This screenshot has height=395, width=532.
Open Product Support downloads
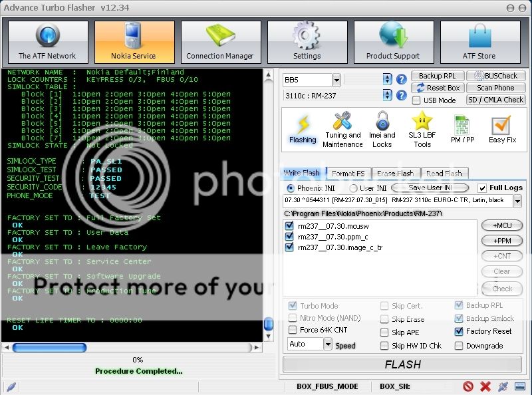coord(394,42)
